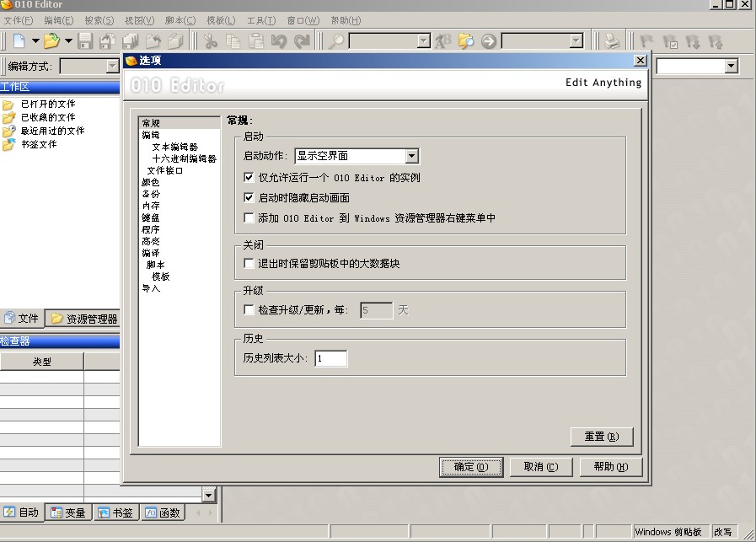
Task: Select 十六进制编辑器 in options tree
Action: click(x=185, y=158)
